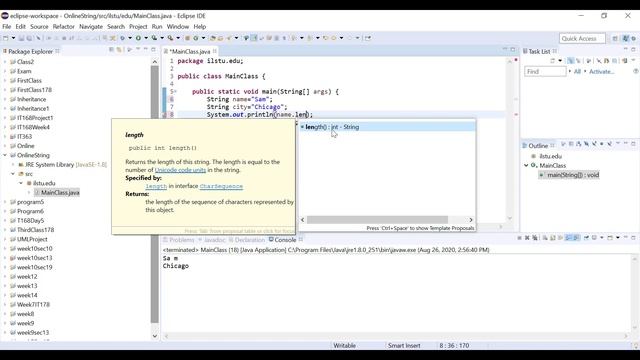Switch to the Java perspective icon
This screenshot has height=360, width=640.
626,38
